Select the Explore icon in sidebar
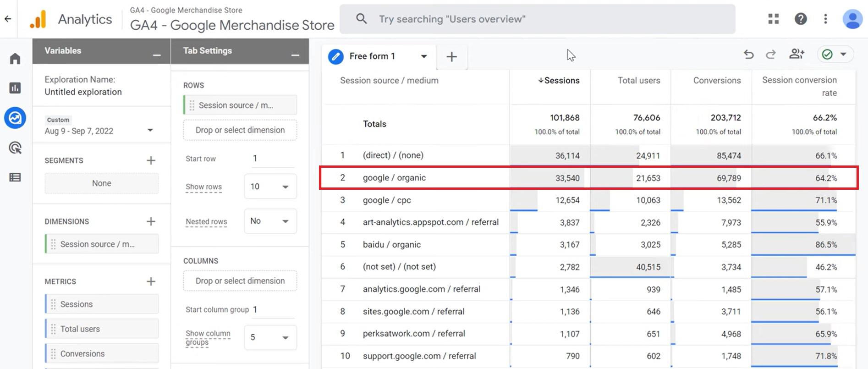Viewport: 868px width, 369px height. (x=15, y=118)
